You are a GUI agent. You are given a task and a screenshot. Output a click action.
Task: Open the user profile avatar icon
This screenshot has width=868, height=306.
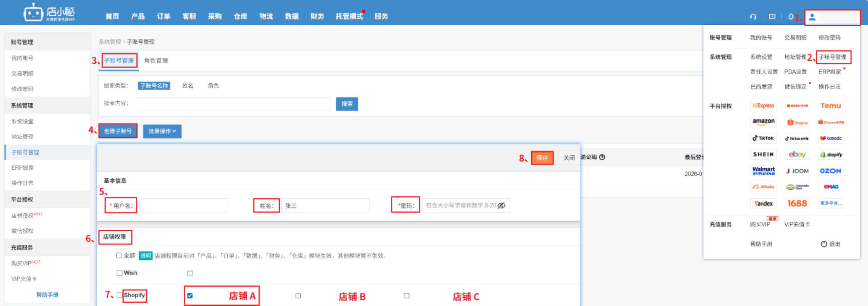(x=812, y=17)
